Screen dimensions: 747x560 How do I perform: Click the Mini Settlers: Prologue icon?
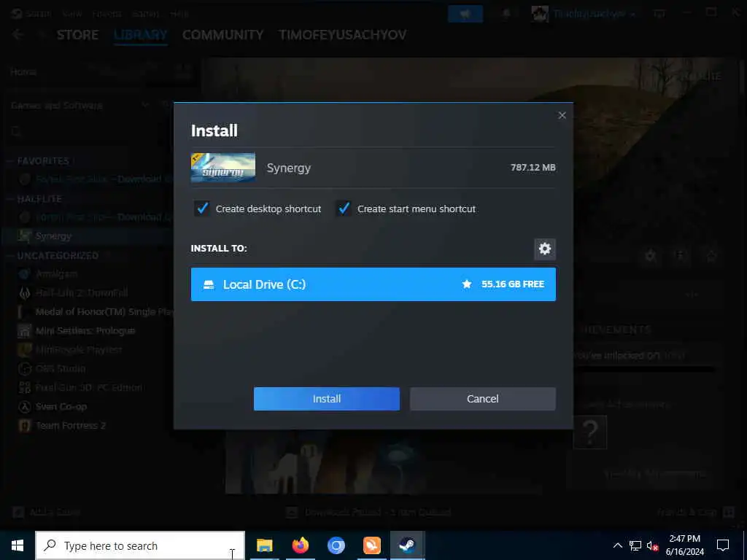click(24, 330)
